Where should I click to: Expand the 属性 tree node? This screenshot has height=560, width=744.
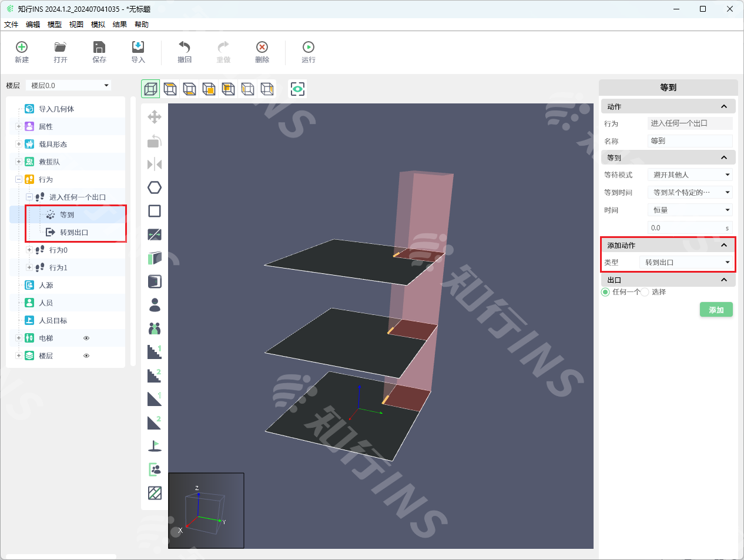[19, 126]
